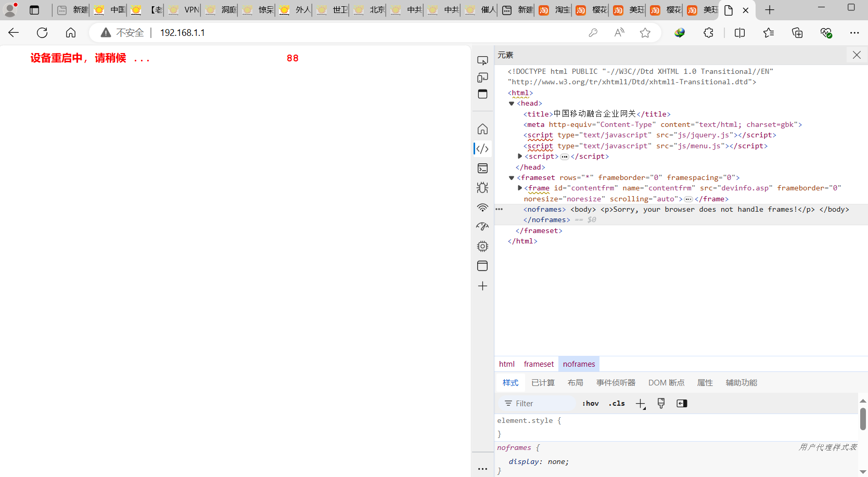Open a new browser tab
This screenshot has width=868, height=477.
point(770,10)
